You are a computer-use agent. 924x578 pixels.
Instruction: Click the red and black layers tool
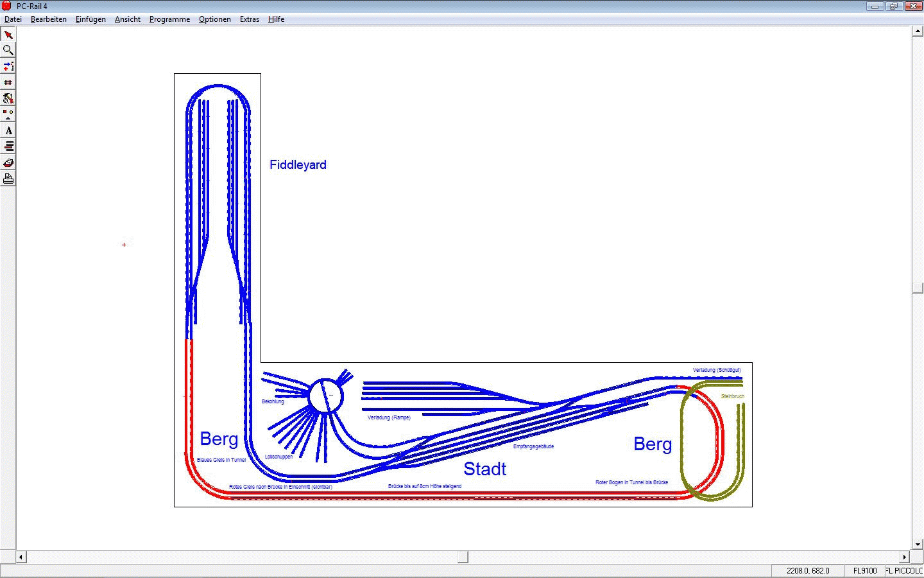pyautogui.click(x=8, y=146)
